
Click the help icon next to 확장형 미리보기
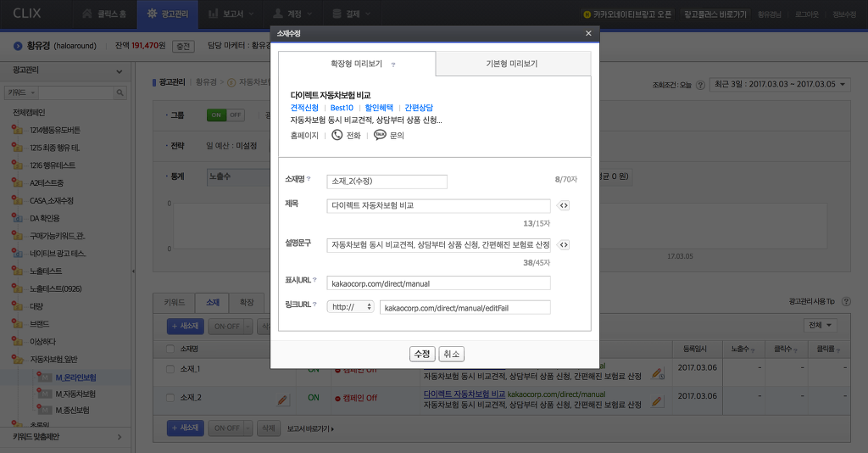[393, 64]
